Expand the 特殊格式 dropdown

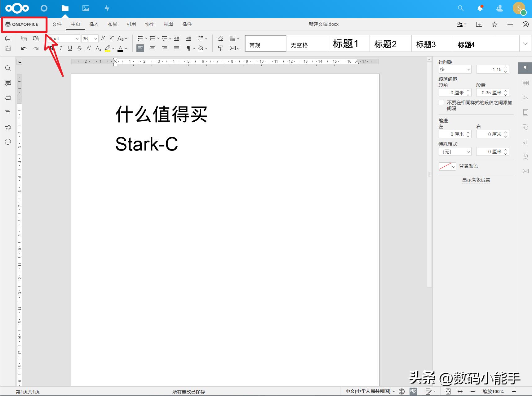[x=455, y=152]
